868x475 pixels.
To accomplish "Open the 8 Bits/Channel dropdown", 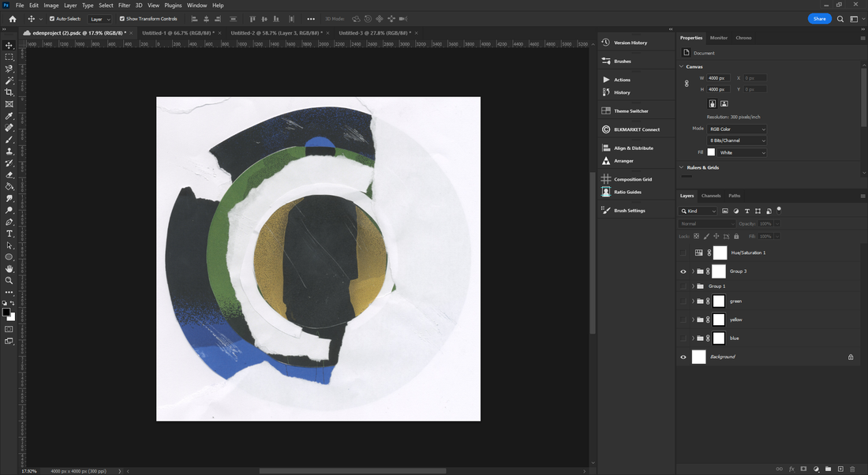I will (737, 140).
